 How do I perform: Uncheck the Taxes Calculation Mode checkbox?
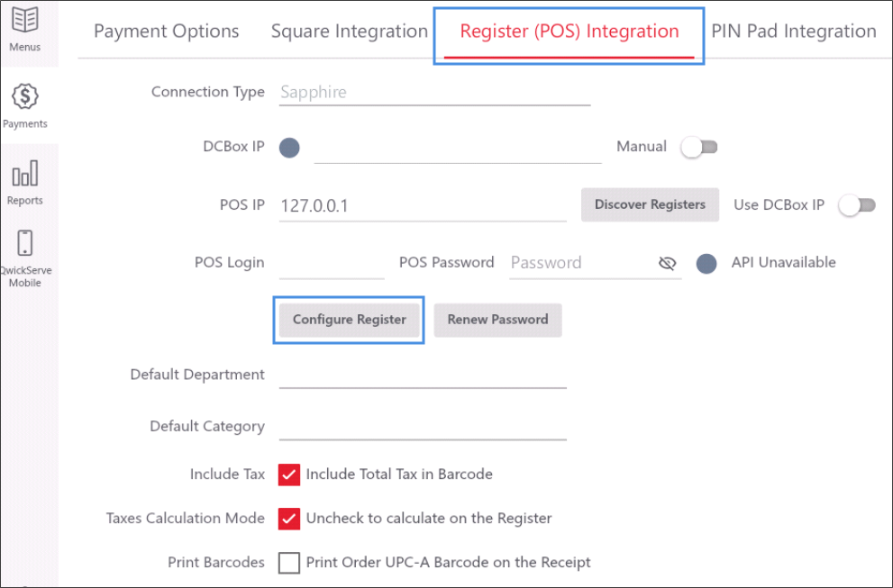pos(289,519)
